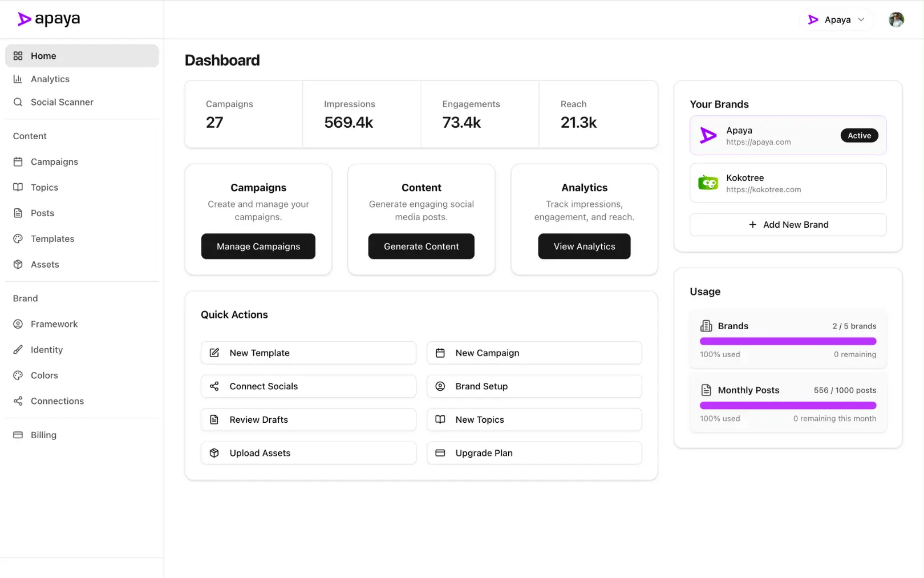924x578 pixels.
Task: Click the Apaya logo in the sidebar header
Action: [x=48, y=19]
